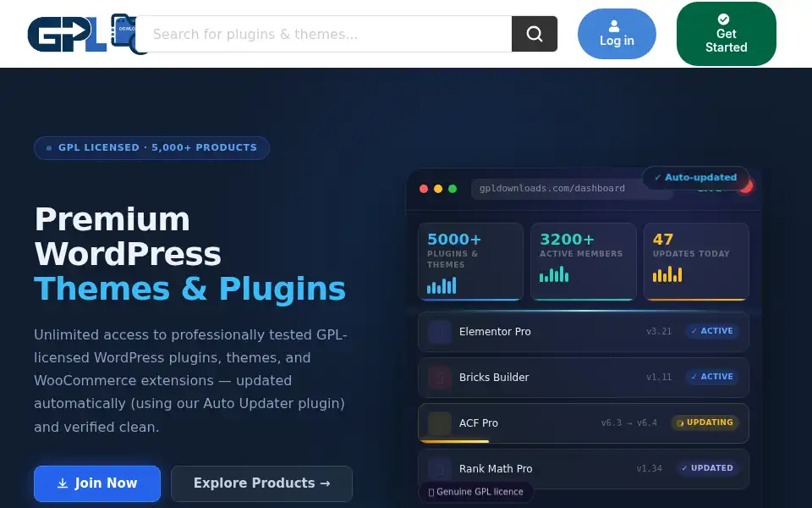
Task: Click the UPDATED badge for Rank Math Pro
Action: click(707, 468)
